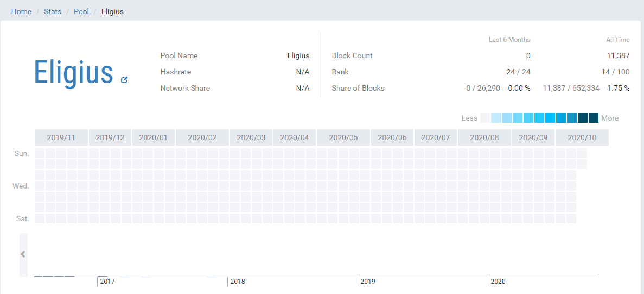The width and height of the screenshot is (644, 294).
Task: Click the Pool Name label
Action: tap(179, 55)
